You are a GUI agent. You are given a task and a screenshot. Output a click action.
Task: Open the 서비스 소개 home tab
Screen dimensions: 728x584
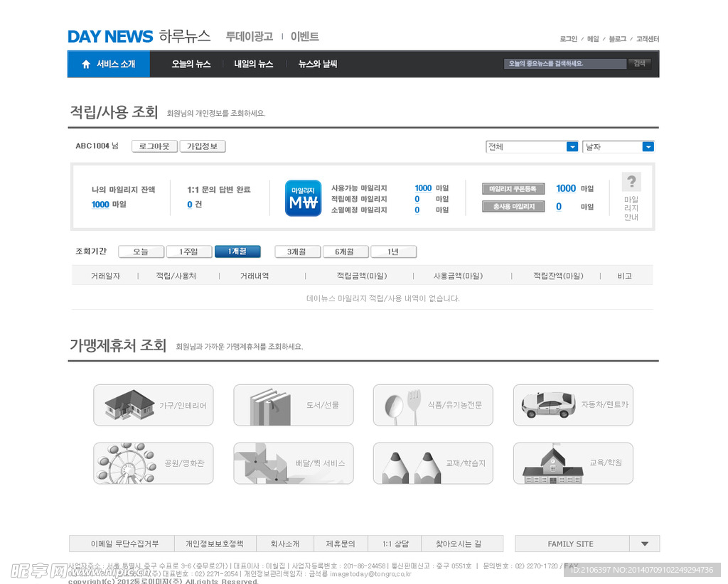[x=109, y=64]
